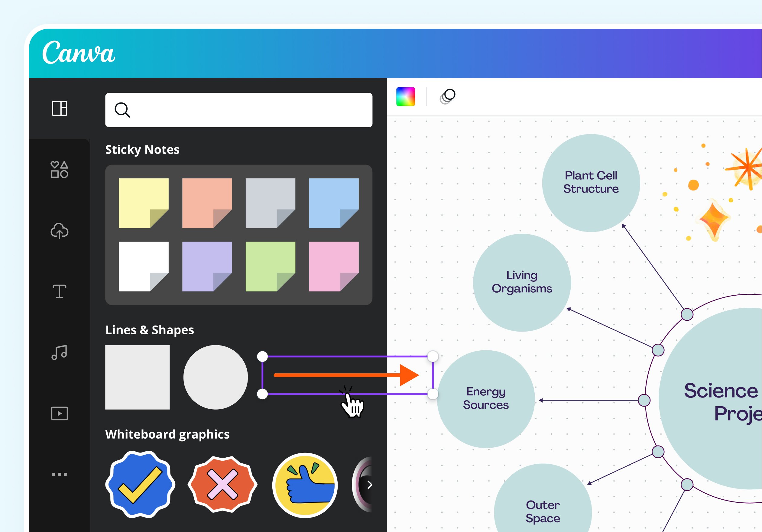The height and width of the screenshot is (532, 762).
Task: Open the Audio panel
Action: coord(60,353)
